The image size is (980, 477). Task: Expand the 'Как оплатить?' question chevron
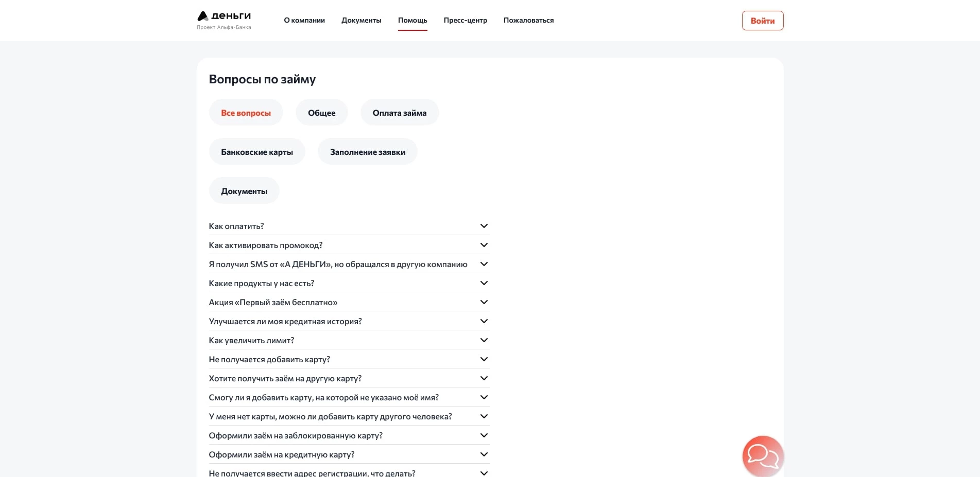point(484,226)
